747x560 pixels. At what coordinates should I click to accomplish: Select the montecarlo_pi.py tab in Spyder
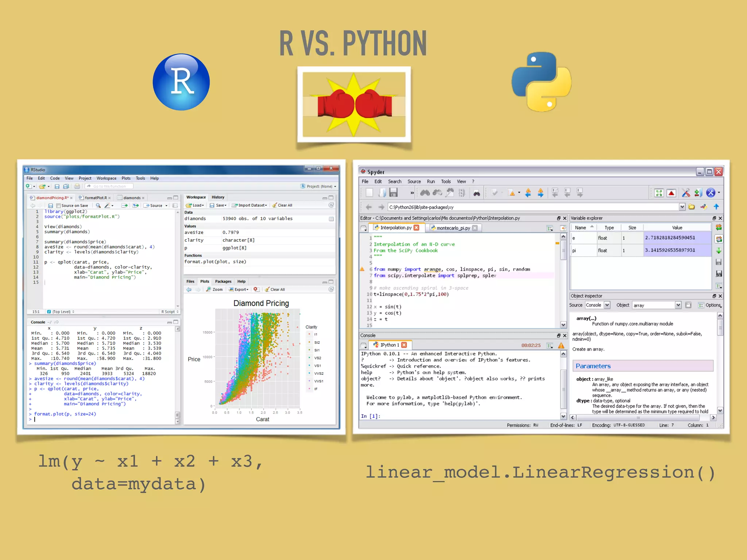click(453, 228)
